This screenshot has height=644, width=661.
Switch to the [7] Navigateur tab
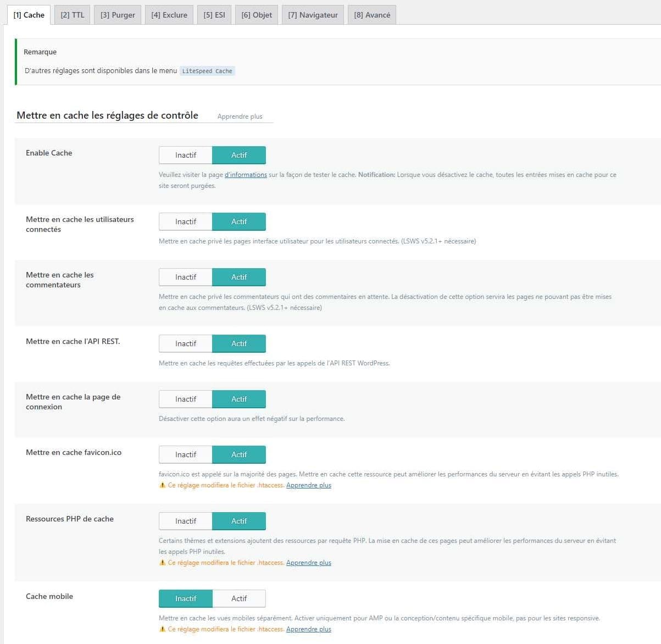click(x=313, y=15)
